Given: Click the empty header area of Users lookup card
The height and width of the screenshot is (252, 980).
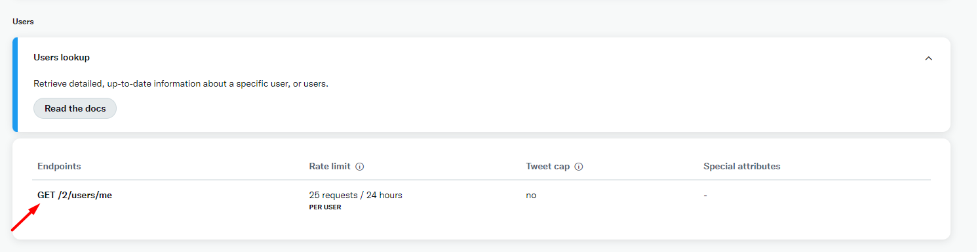Looking at the screenshot, I should pos(505,58).
